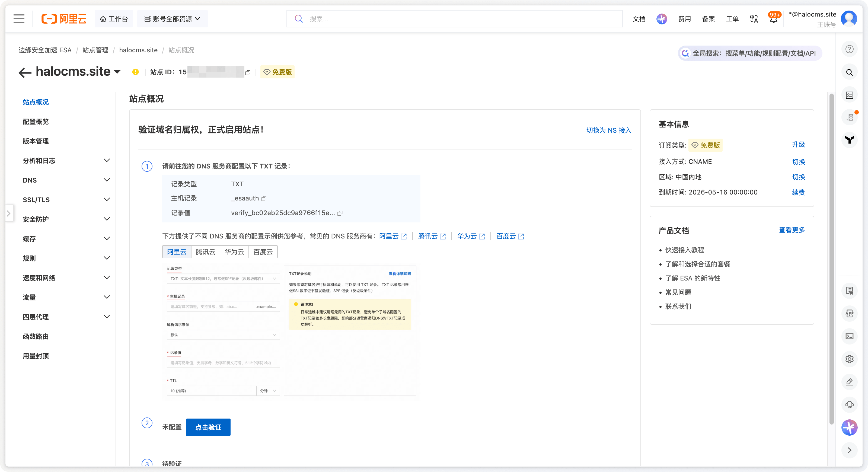This screenshot has height=472, width=868.
Task: Switch to the 腾讯云 example tab
Action: point(205,252)
